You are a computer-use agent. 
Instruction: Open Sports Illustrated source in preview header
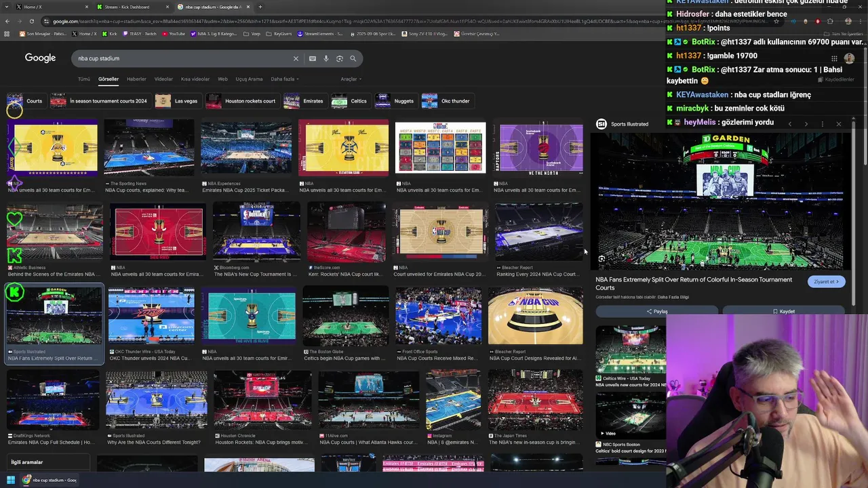point(623,124)
